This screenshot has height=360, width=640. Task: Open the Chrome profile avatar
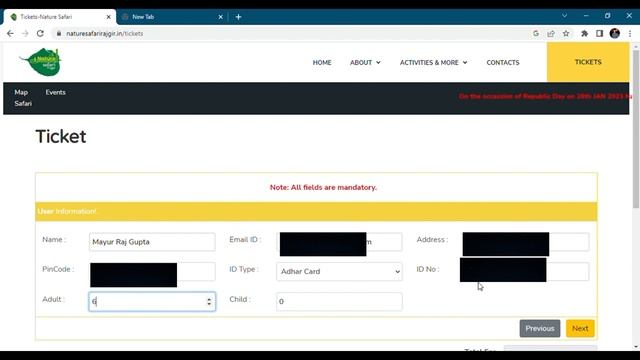[615, 33]
